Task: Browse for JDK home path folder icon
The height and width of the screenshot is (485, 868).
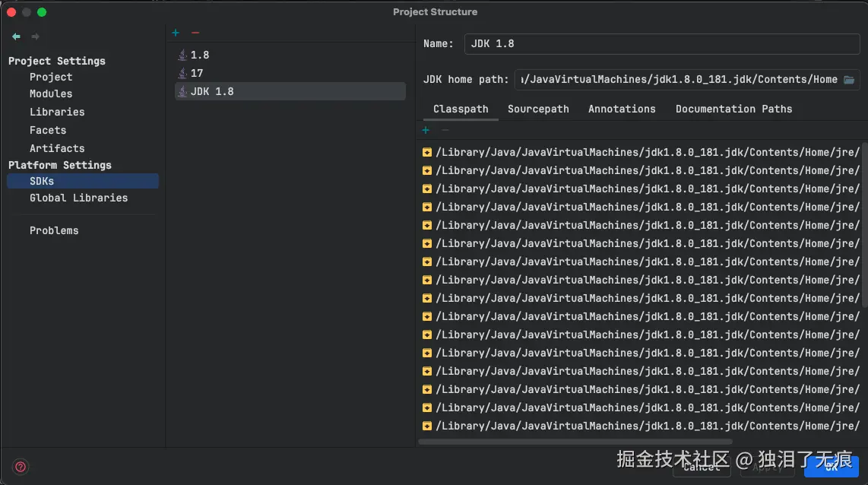Action: tap(850, 80)
